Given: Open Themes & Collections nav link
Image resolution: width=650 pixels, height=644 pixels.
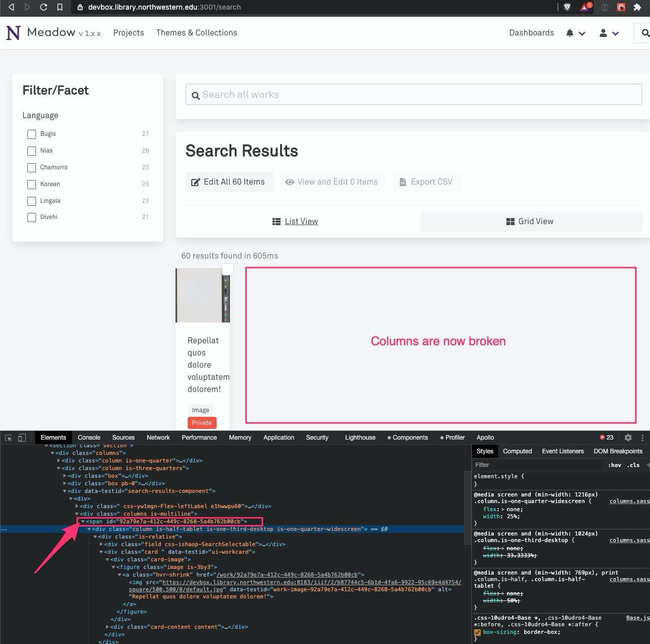Looking at the screenshot, I should click(x=196, y=33).
